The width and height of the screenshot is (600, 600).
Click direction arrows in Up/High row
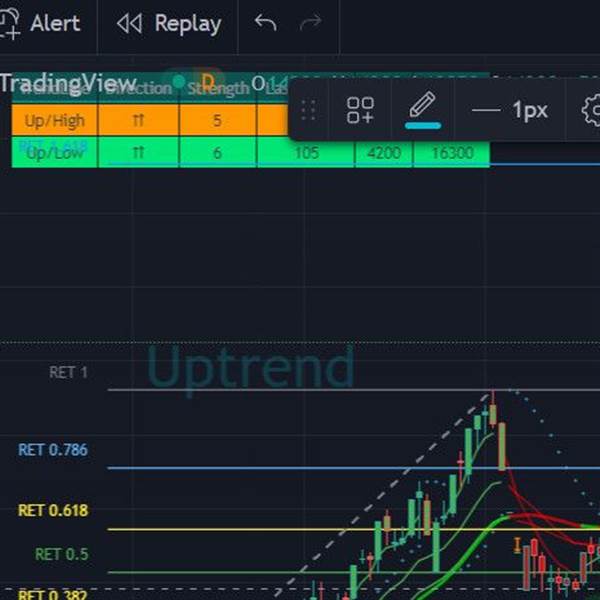138,121
